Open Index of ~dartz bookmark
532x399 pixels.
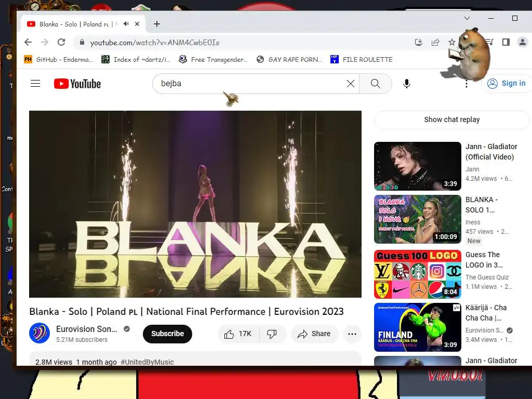click(136, 59)
